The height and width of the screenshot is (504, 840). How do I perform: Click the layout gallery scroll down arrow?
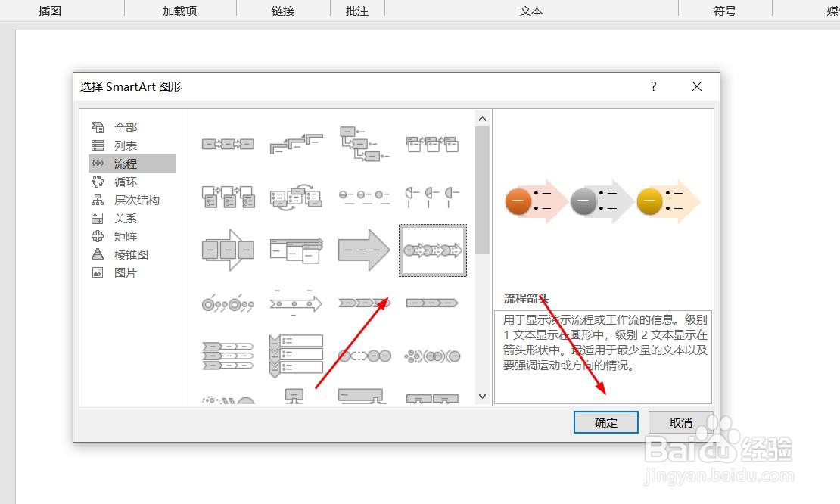click(x=482, y=396)
